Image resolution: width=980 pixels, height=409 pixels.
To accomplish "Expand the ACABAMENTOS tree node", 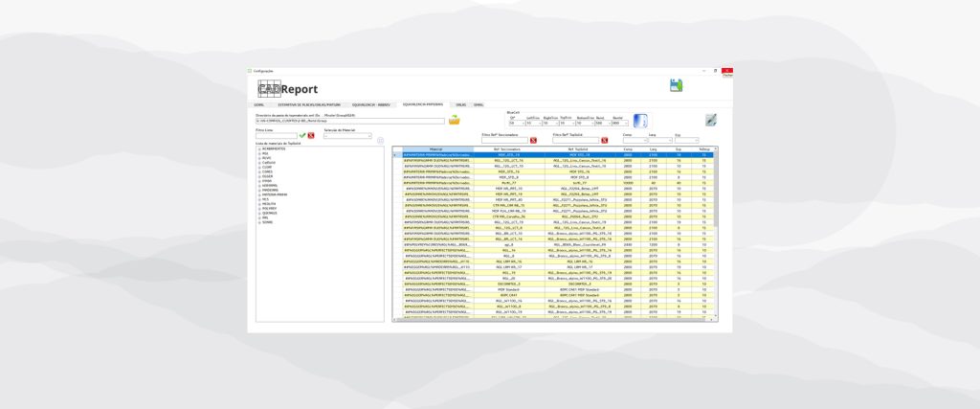I will 258,149.
